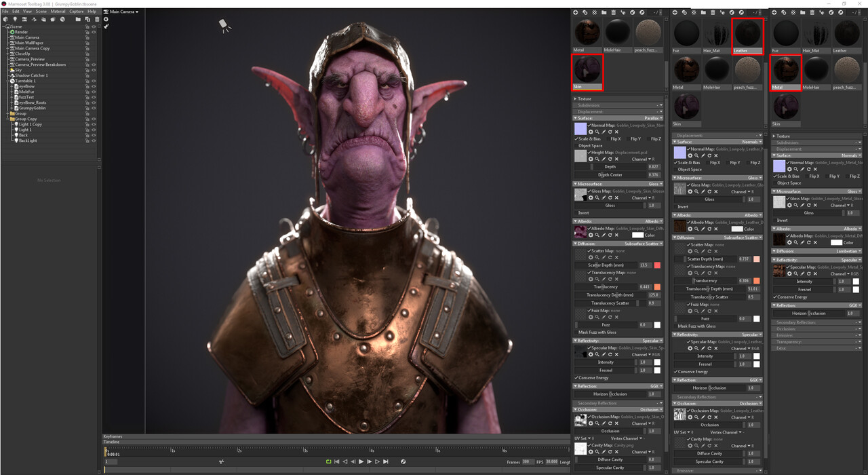Viewport: 868px width, 475px height.
Task: Toggle Conserve Energy in Skin material
Action: pos(576,378)
